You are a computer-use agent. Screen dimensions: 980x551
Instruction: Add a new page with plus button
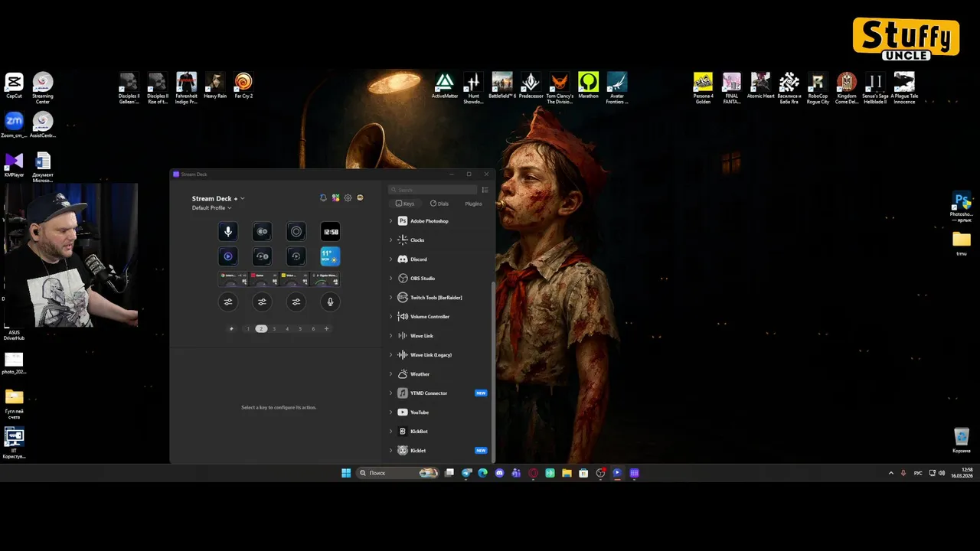point(326,329)
